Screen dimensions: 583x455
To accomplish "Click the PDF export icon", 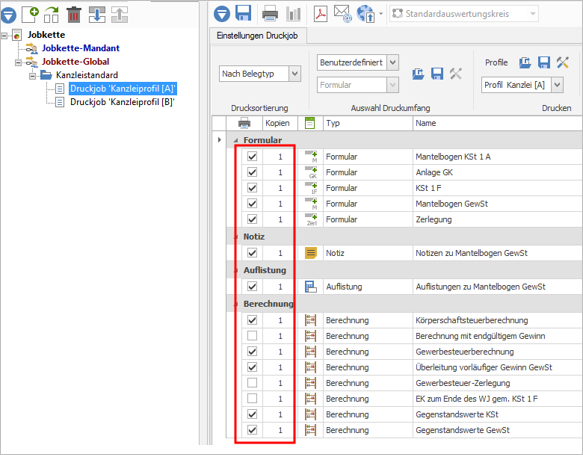I will coord(320,14).
